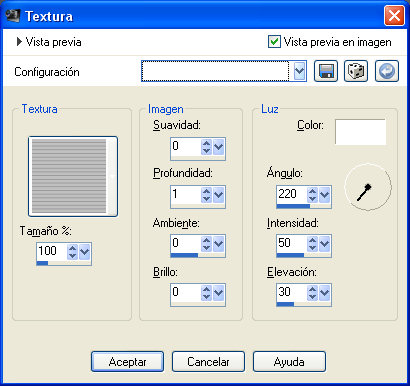
Task: Click the reset to default arrow icon
Action: 387,71
